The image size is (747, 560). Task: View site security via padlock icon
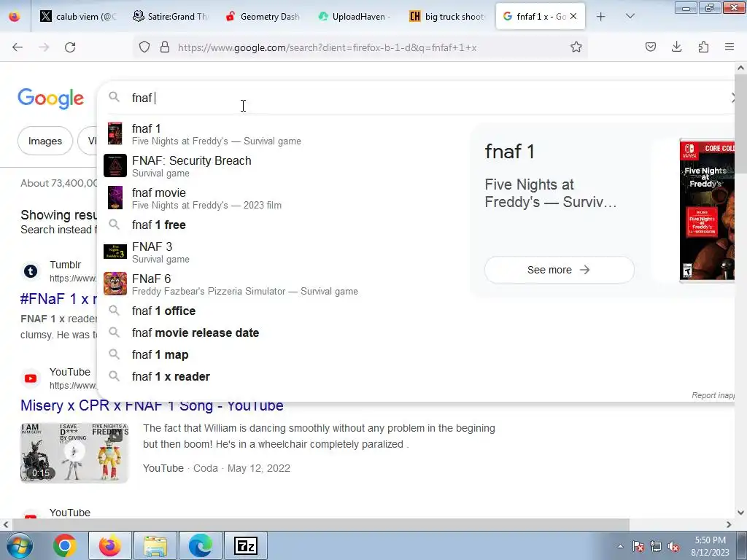coord(165,47)
